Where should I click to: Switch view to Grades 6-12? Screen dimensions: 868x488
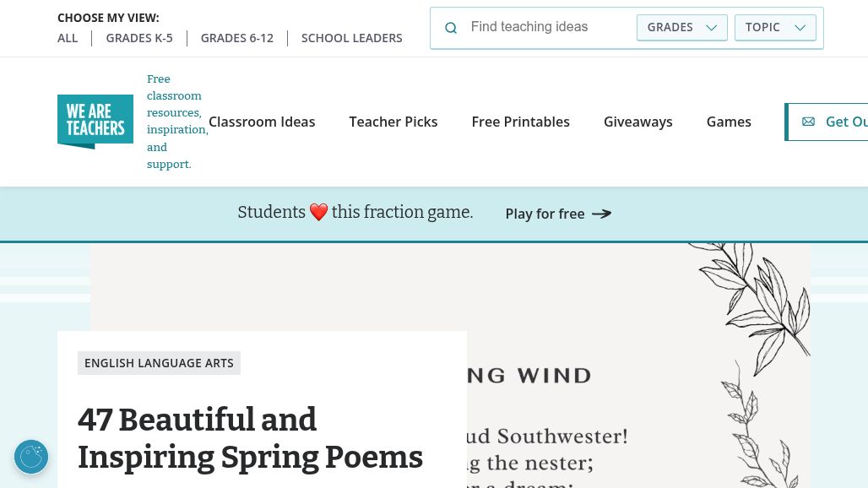(x=237, y=38)
